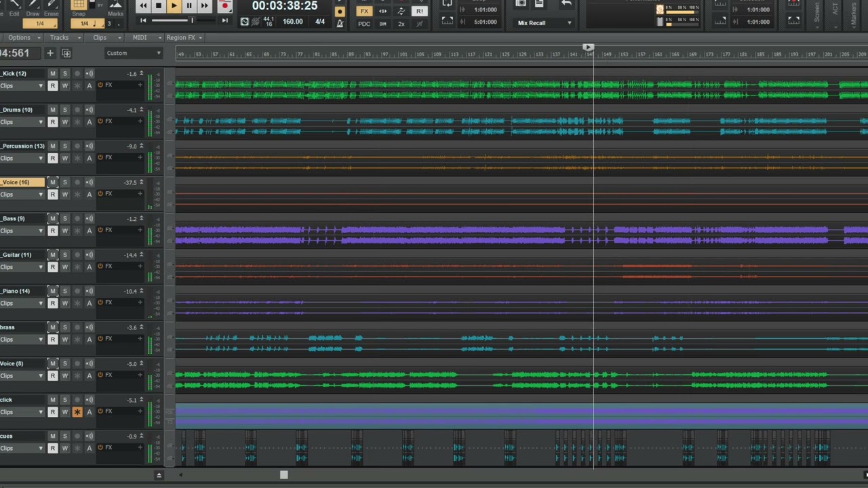868x488 pixels.
Task: Jump to project start with return-to-zero icon
Action: 143,20
